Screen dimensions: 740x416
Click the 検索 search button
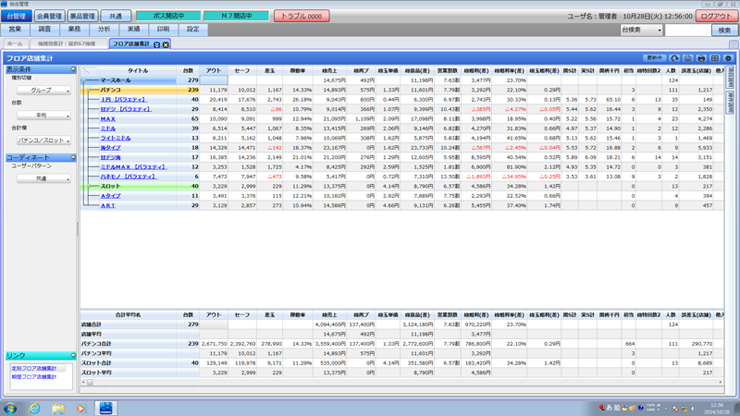(x=724, y=30)
